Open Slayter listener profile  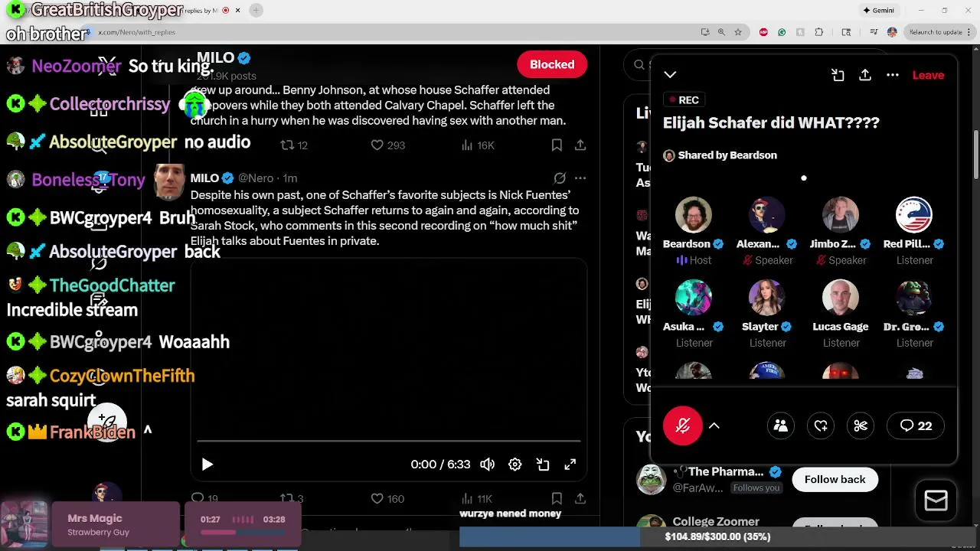click(x=767, y=298)
